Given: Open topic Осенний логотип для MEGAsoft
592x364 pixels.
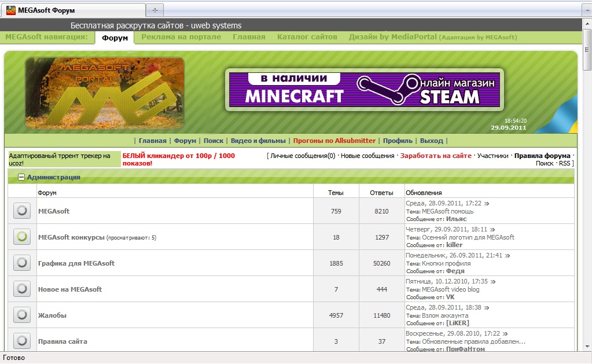Looking at the screenshot, I should point(468,237).
